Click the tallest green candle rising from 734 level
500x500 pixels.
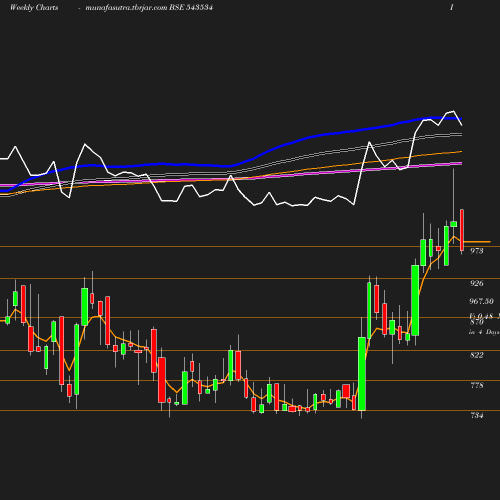(x=362, y=374)
